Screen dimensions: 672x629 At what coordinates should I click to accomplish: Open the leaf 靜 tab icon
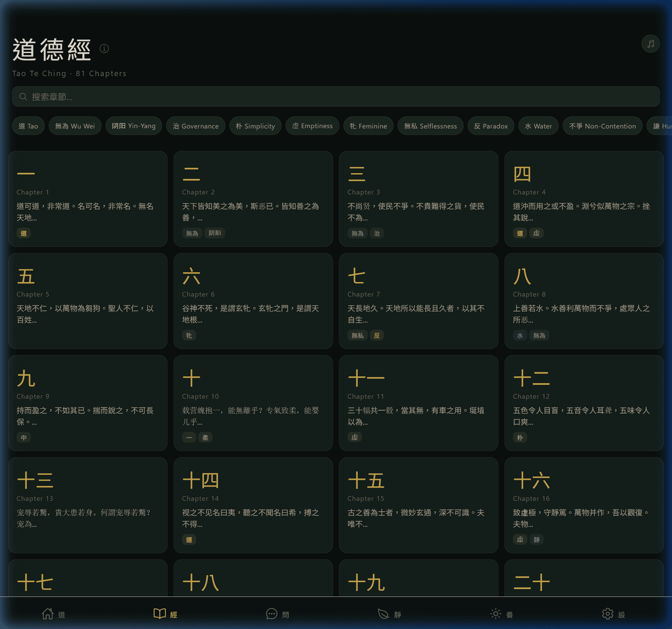point(383,614)
